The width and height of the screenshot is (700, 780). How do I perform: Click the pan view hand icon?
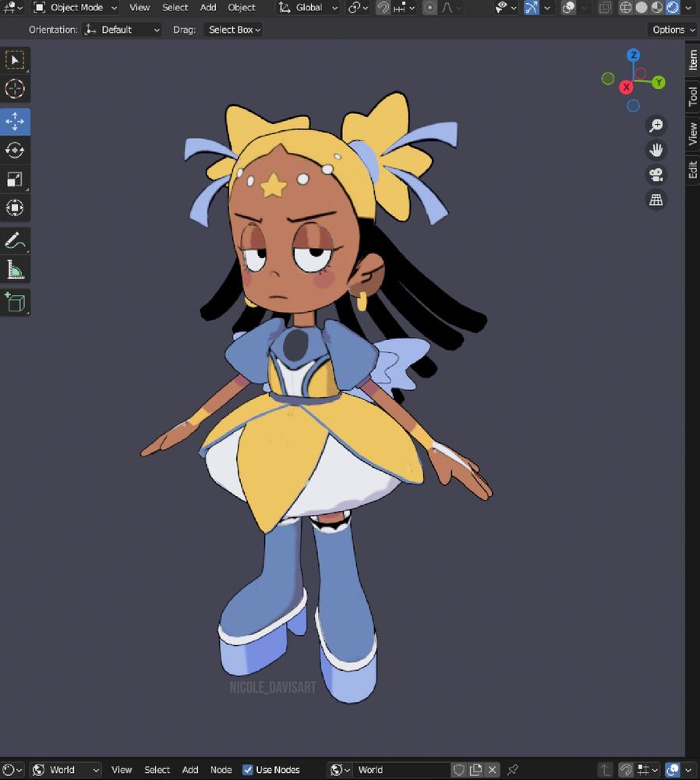pyautogui.click(x=656, y=151)
